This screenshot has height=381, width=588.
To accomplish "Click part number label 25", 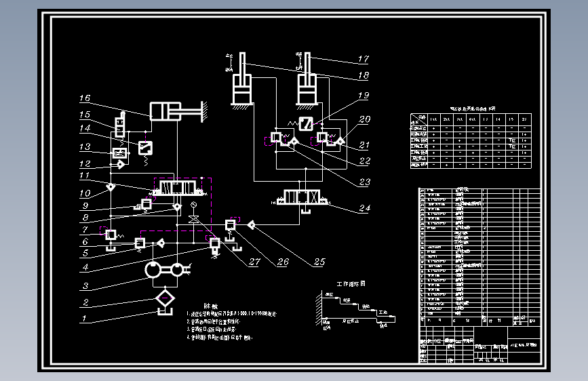I will coord(319,262).
